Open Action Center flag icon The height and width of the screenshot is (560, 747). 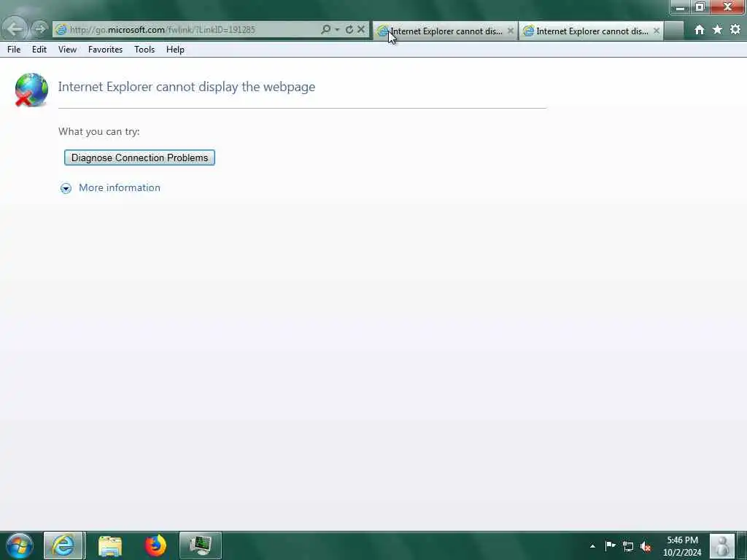coord(611,545)
